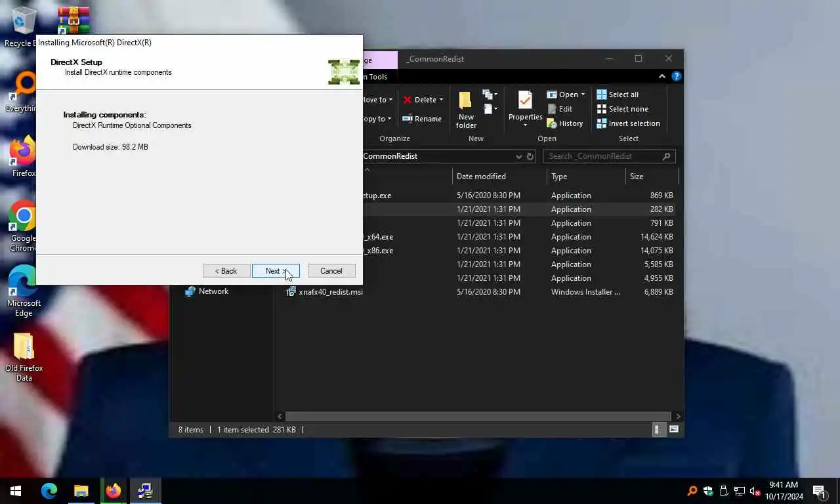Launch Edge from the taskbar
The width and height of the screenshot is (840, 504).
point(49,491)
